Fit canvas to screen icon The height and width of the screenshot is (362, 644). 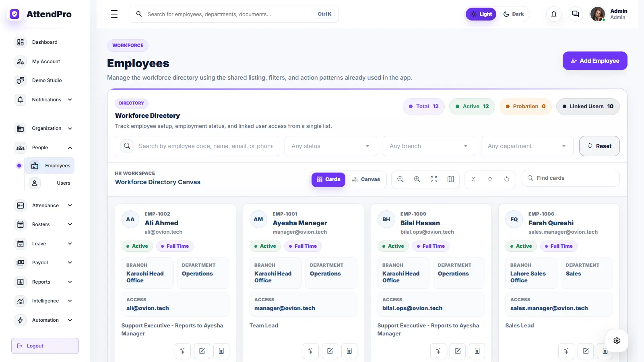[434, 179]
